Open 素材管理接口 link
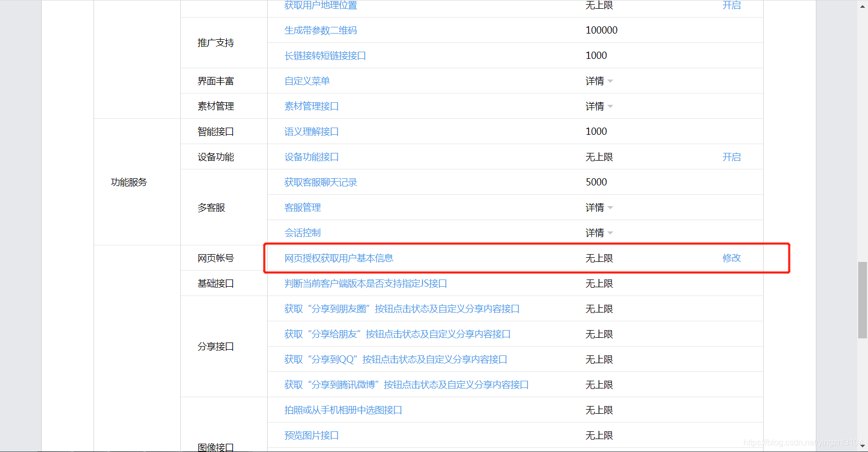This screenshot has width=868, height=452. (x=312, y=106)
